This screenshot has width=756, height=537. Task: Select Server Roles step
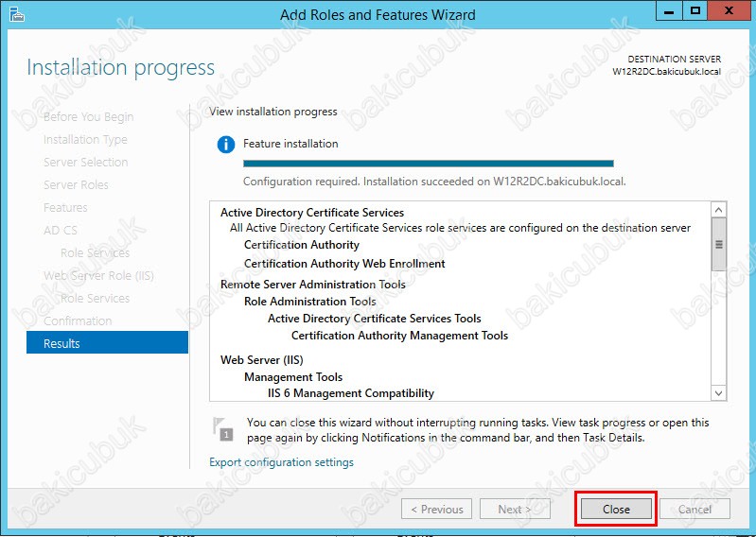click(x=76, y=185)
